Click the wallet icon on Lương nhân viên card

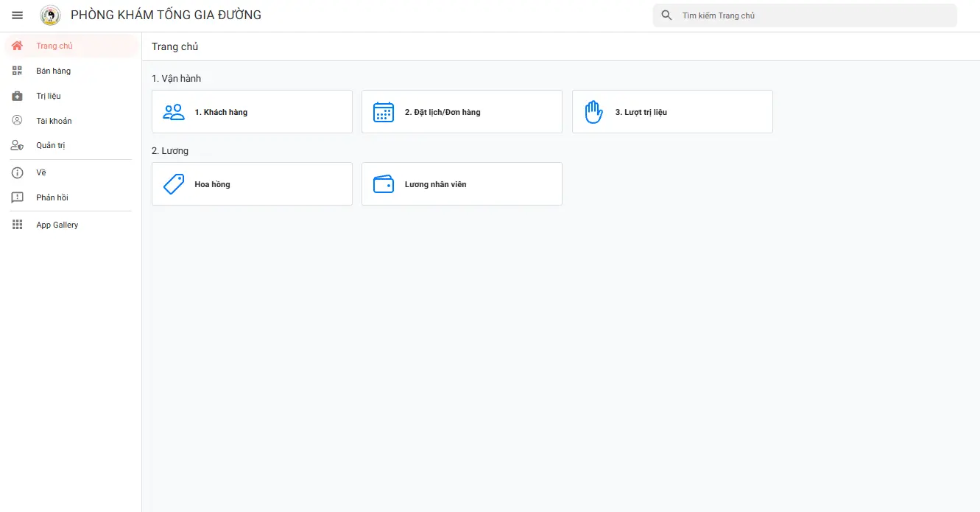384,184
